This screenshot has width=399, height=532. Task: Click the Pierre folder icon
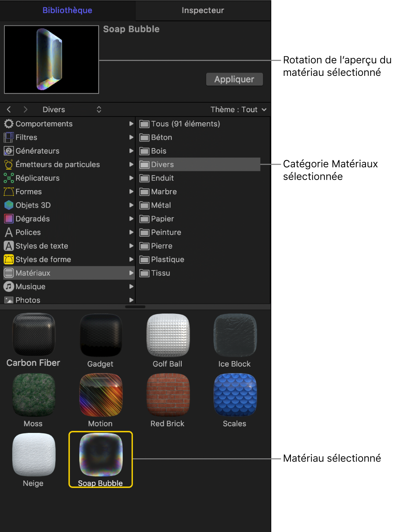point(145,246)
